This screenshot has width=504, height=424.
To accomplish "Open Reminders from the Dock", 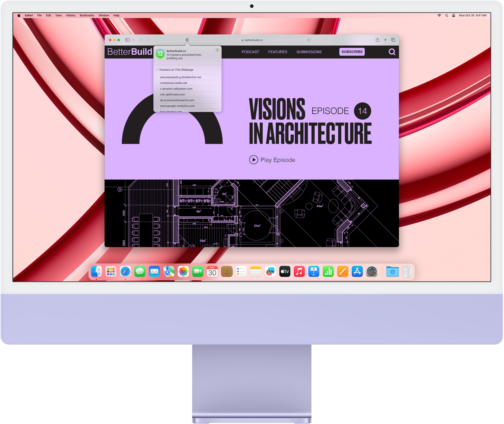I will pyautogui.click(x=241, y=272).
